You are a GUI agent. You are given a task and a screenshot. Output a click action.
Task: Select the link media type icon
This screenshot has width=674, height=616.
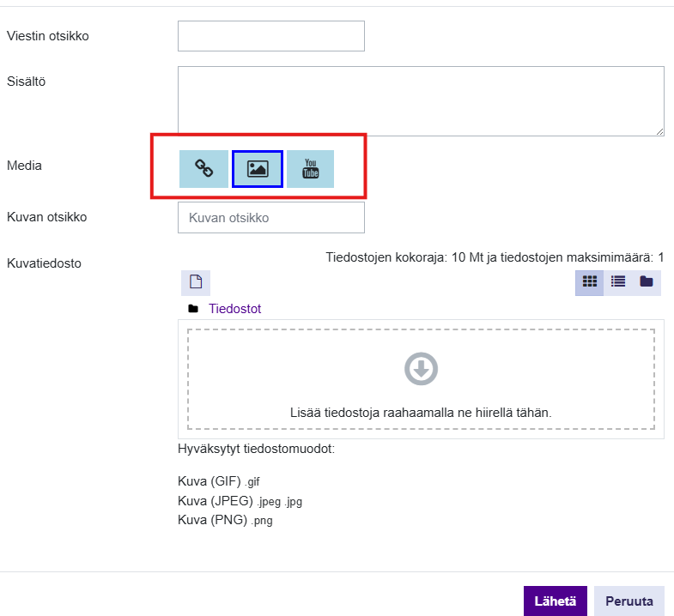(203, 168)
